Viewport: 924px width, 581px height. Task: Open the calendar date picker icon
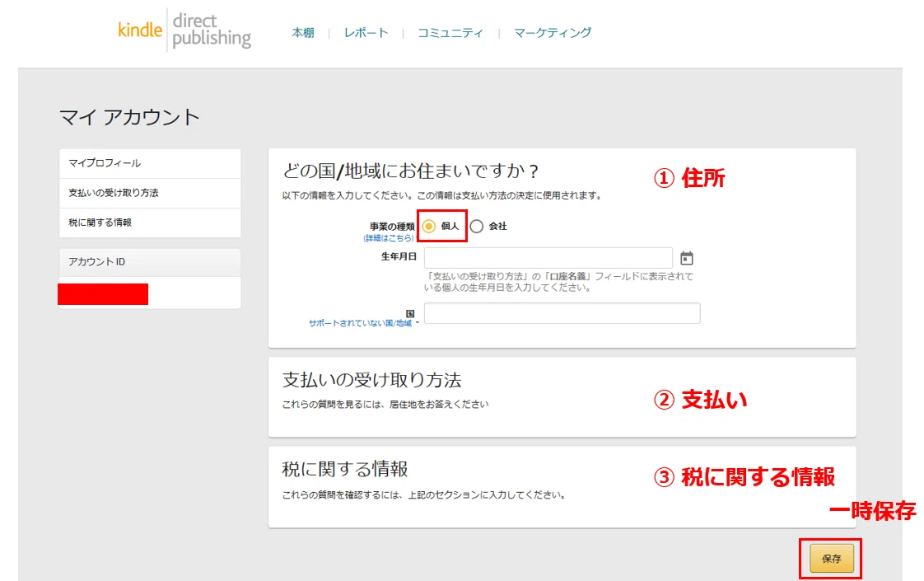click(687, 258)
